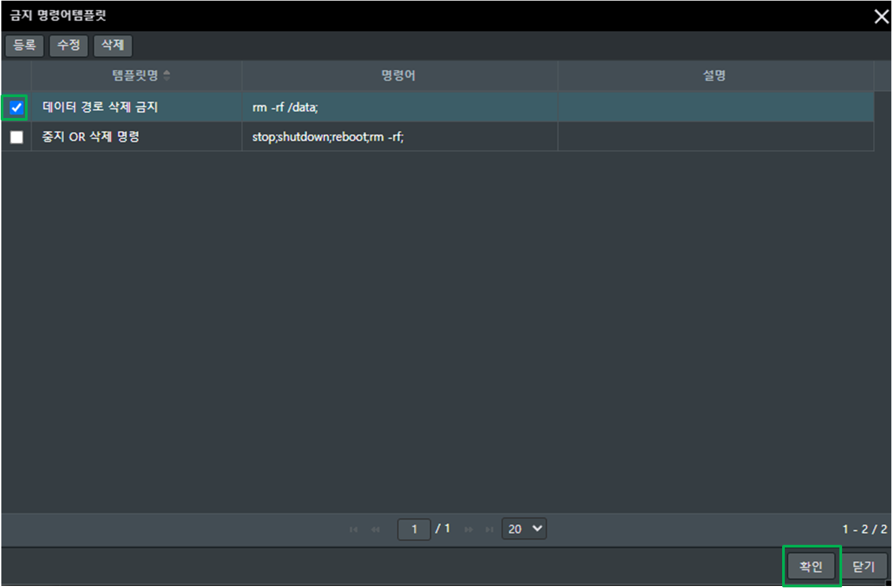892x588 pixels.
Task: Click the first page pagination icon
Action: click(x=353, y=530)
